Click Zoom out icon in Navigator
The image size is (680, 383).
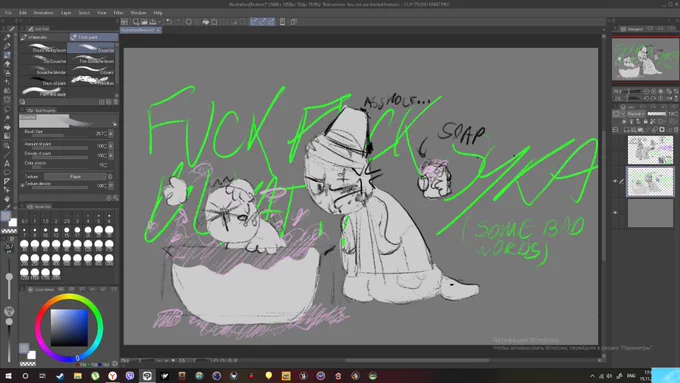(646, 92)
